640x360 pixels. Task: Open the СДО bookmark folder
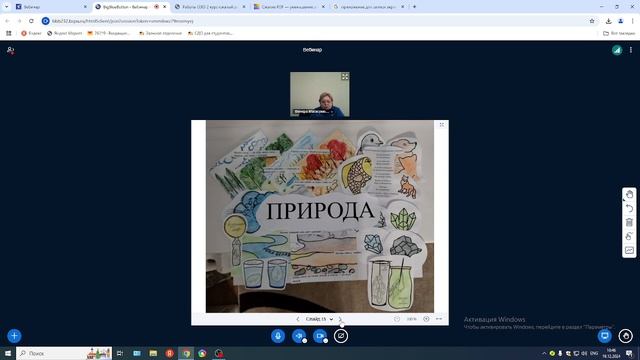coord(210,33)
